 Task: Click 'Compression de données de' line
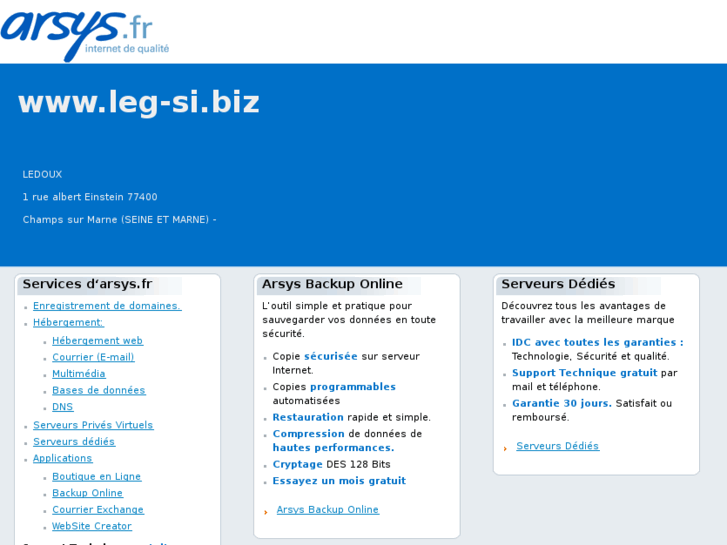[347, 434]
